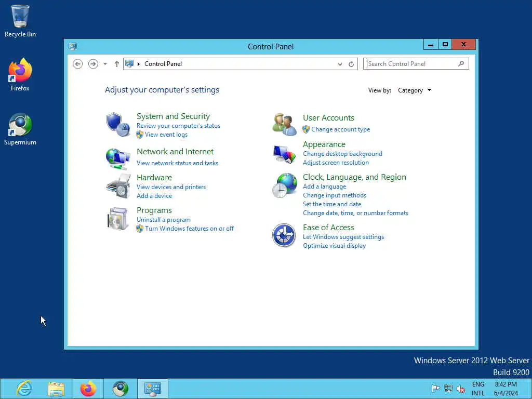Click Change input methods
The width and height of the screenshot is (532, 399).
point(335,195)
